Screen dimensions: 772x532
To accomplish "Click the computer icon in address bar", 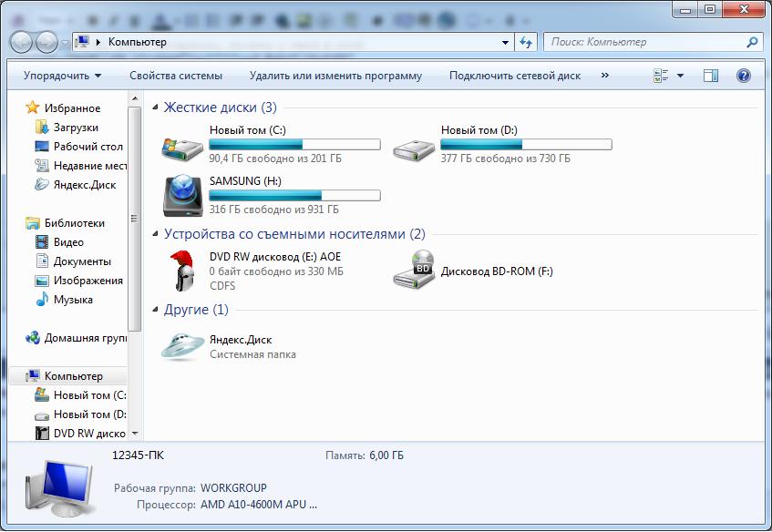I will 82,42.
